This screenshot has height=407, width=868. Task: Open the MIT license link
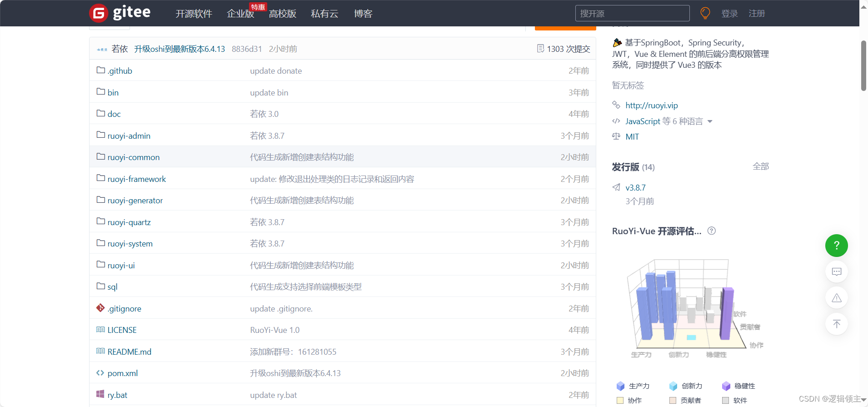coord(632,136)
